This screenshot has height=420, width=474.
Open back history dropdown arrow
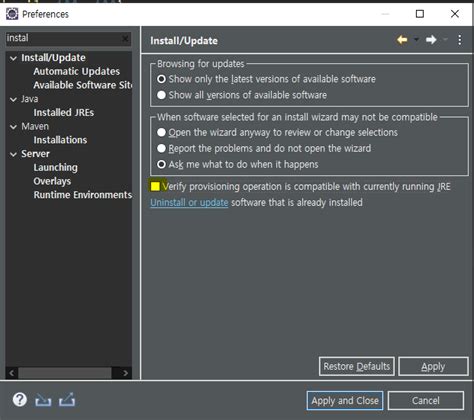pyautogui.click(x=416, y=40)
